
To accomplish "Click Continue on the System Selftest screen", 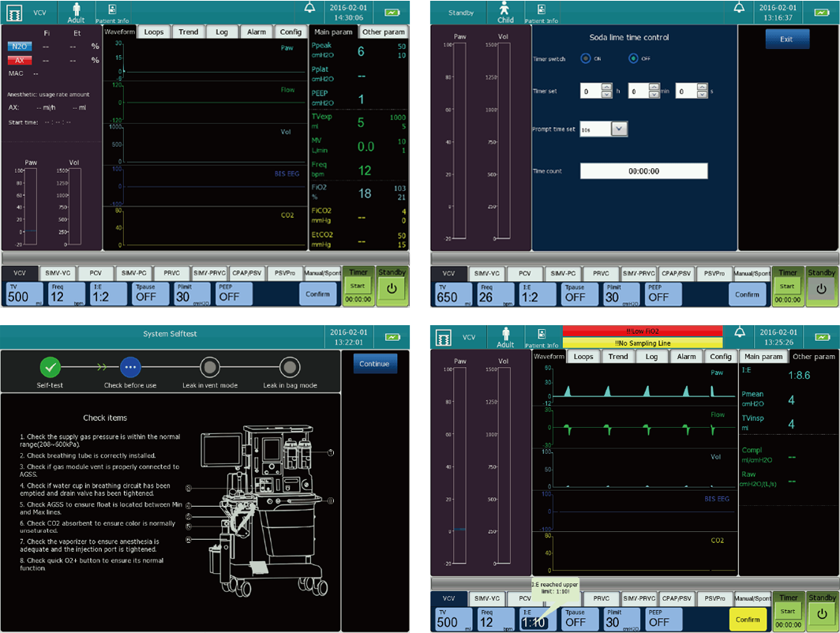I will [x=374, y=364].
